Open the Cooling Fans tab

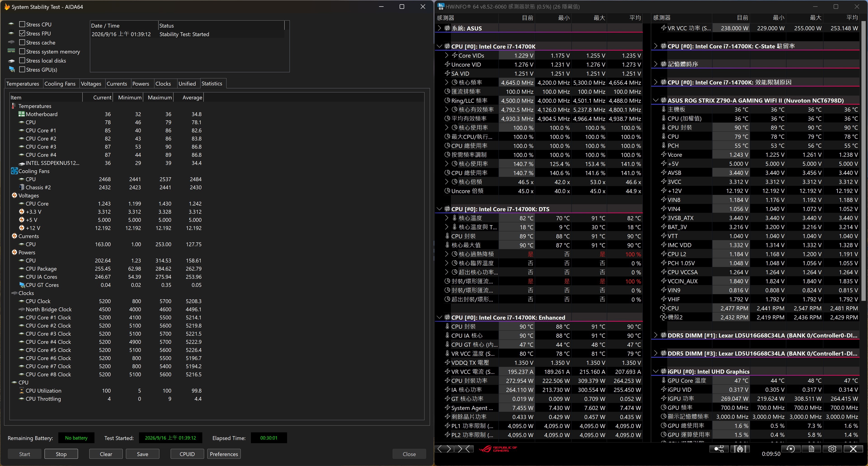point(60,84)
